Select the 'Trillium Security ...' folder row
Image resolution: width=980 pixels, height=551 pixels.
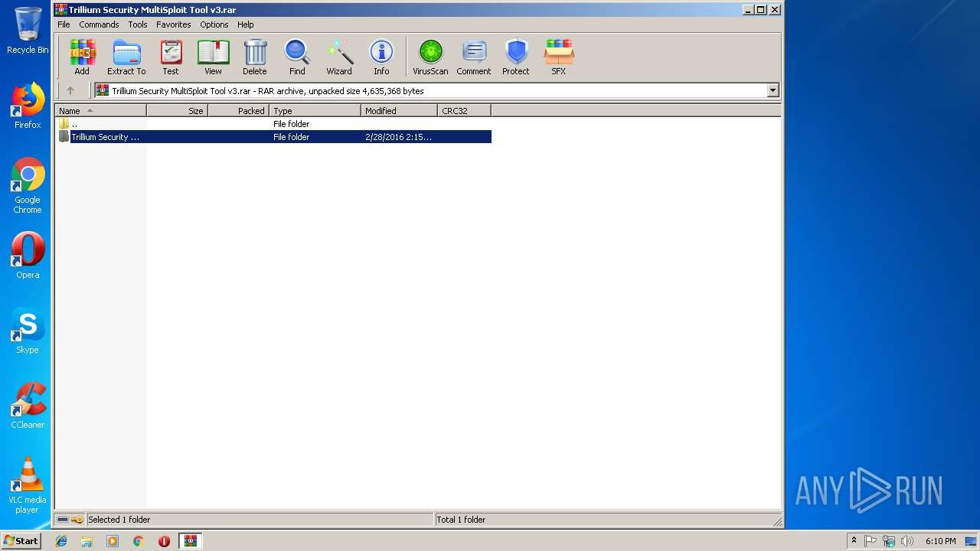pyautogui.click(x=273, y=137)
